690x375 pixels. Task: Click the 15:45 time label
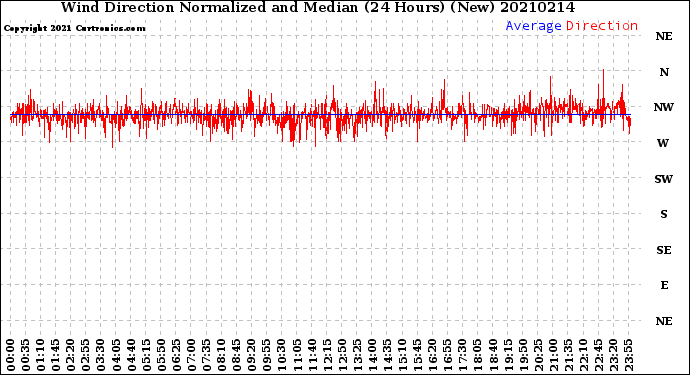[x=417, y=355]
